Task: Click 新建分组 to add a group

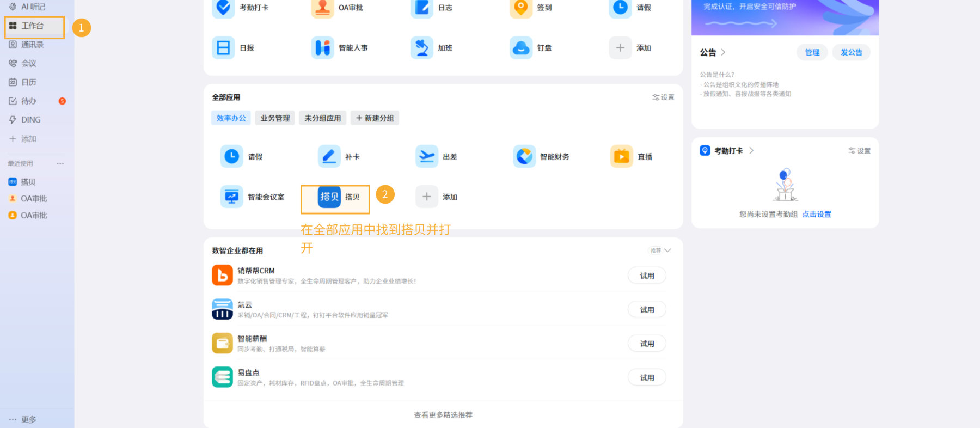Action: click(375, 118)
